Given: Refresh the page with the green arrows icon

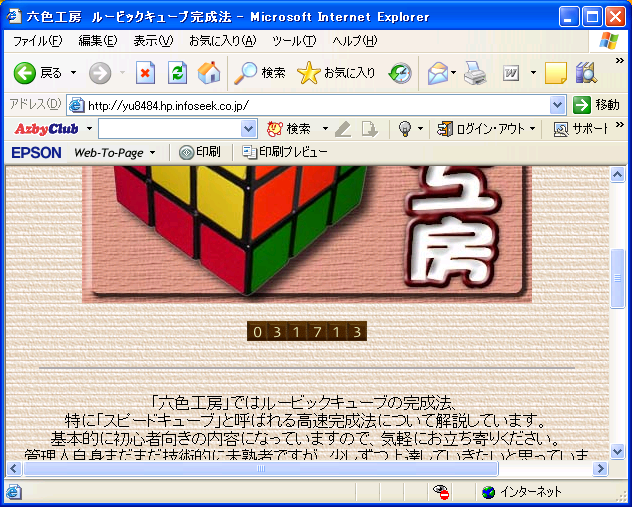Looking at the screenshot, I should click(177, 73).
